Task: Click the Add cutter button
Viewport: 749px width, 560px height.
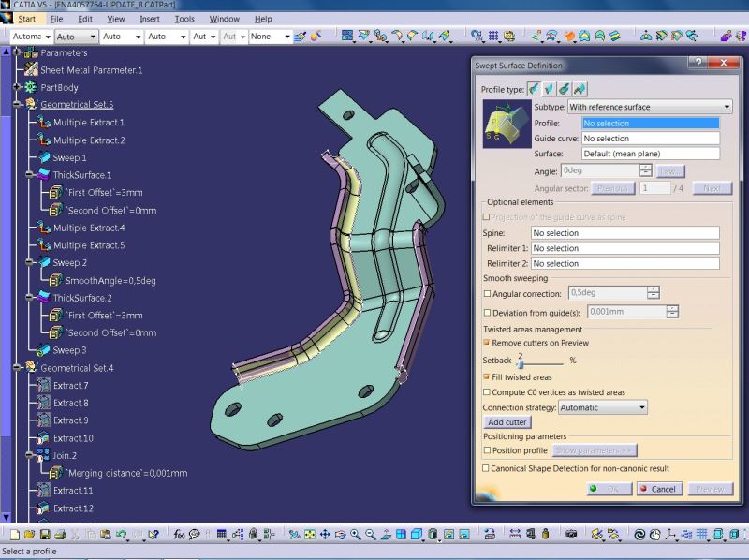Action: 507,422
